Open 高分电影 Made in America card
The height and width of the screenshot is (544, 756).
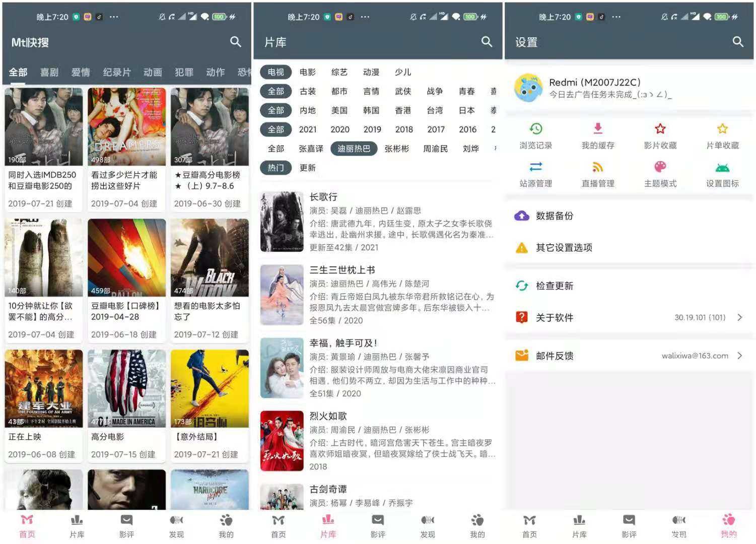pyautogui.click(x=126, y=406)
